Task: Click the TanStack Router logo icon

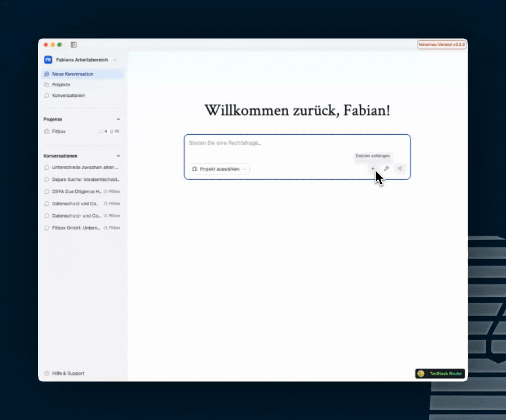Action: tap(421, 373)
